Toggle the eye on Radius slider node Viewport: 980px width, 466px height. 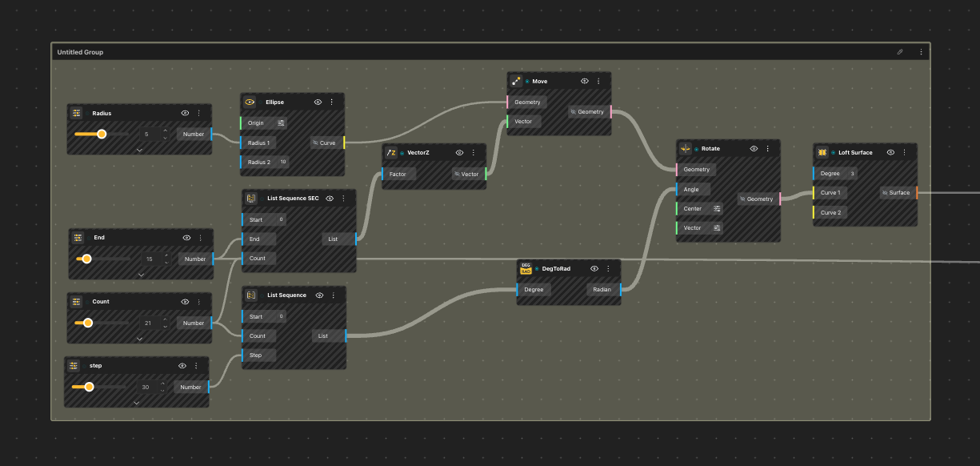click(x=185, y=113)
